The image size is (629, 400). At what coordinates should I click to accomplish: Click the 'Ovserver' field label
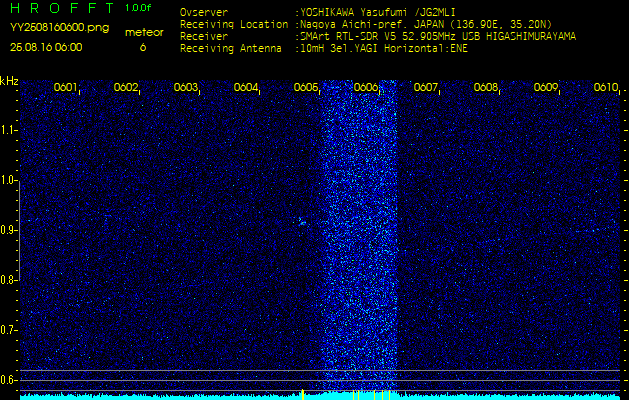(204, 12)
